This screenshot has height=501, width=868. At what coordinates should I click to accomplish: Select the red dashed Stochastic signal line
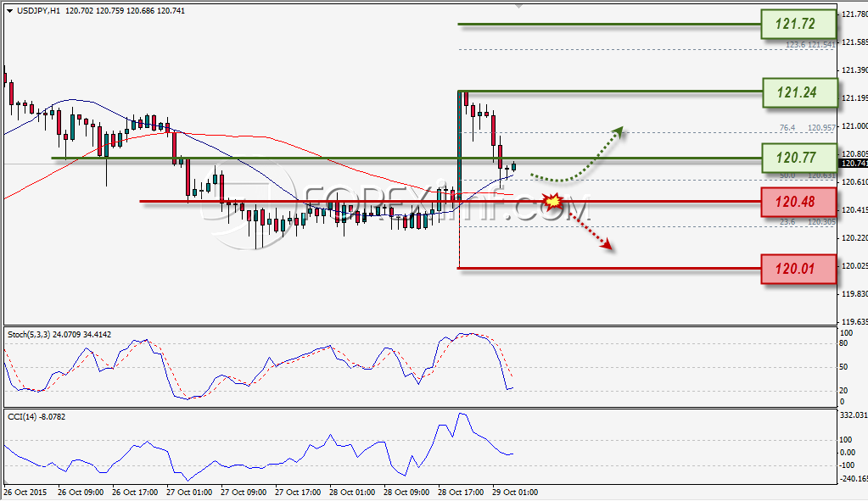tap(259, 366)
